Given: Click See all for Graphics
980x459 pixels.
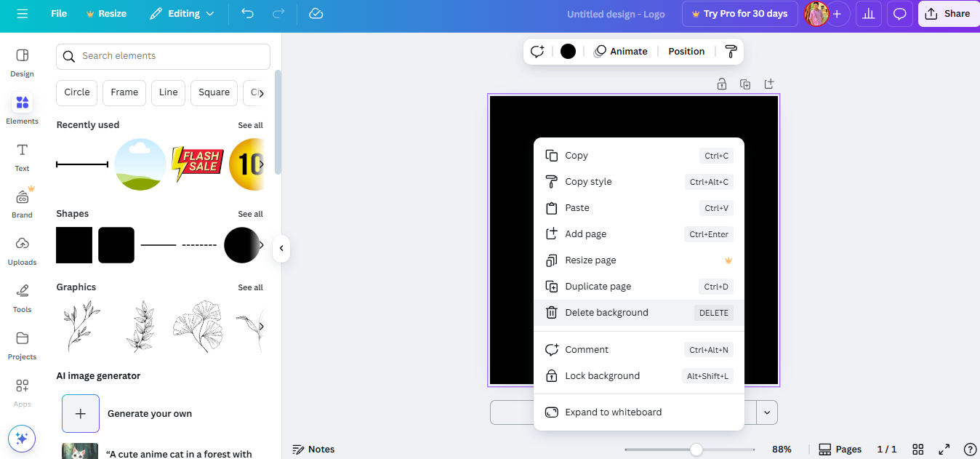Looking at the screenshot, I should pos(250,287).
